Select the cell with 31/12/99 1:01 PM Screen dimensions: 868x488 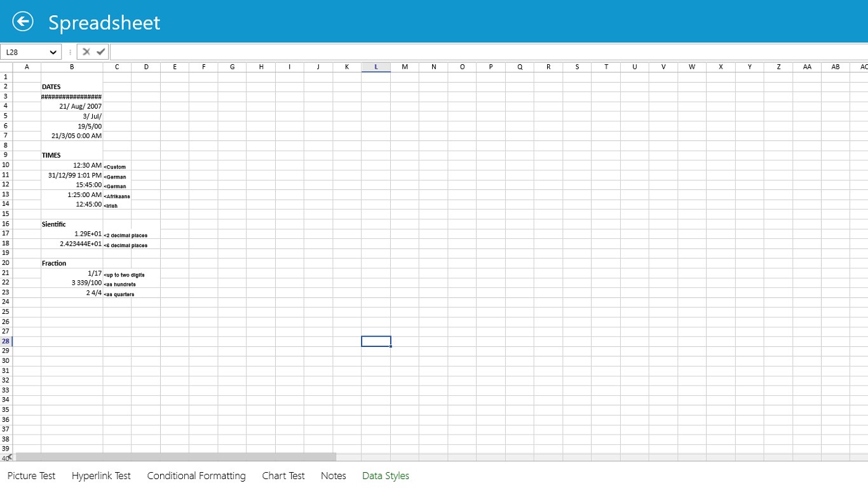pos(72,175)
